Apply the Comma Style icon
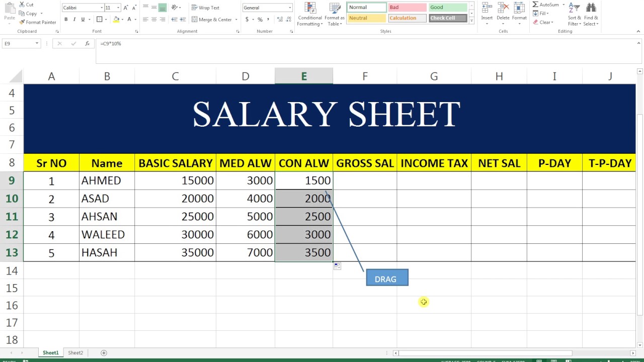This screenshot has height=362, width=644. [268, 19]
